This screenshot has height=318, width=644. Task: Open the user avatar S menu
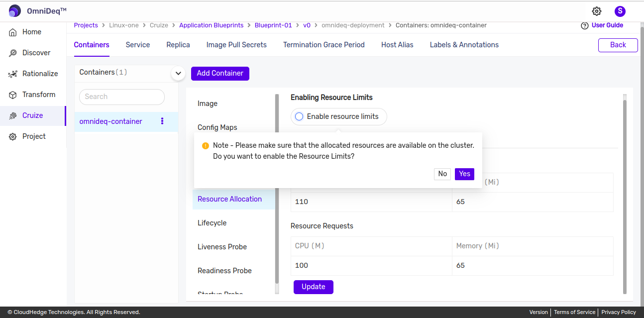click(620, 11)
